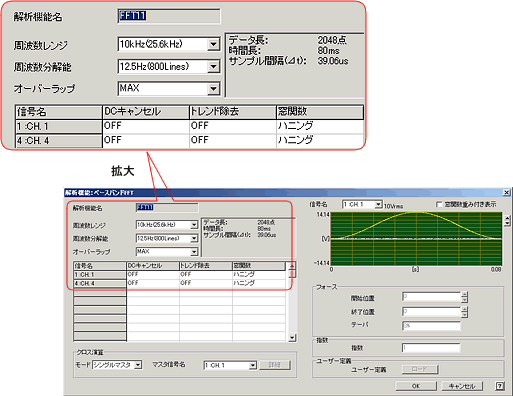Click the トレンド除去 OFF cell for 1:CH.1 in the enlarged view
513x396 pixels.
pos(233,126)
